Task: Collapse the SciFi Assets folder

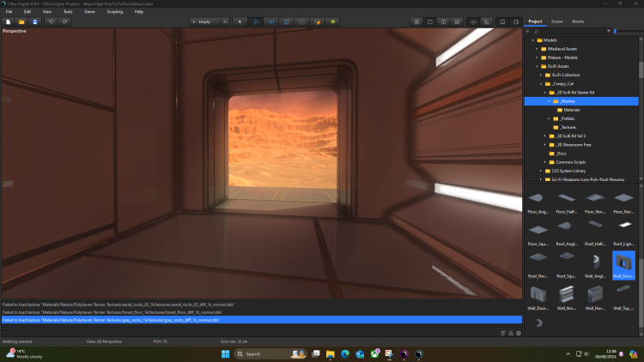Action: pos(538,66)
